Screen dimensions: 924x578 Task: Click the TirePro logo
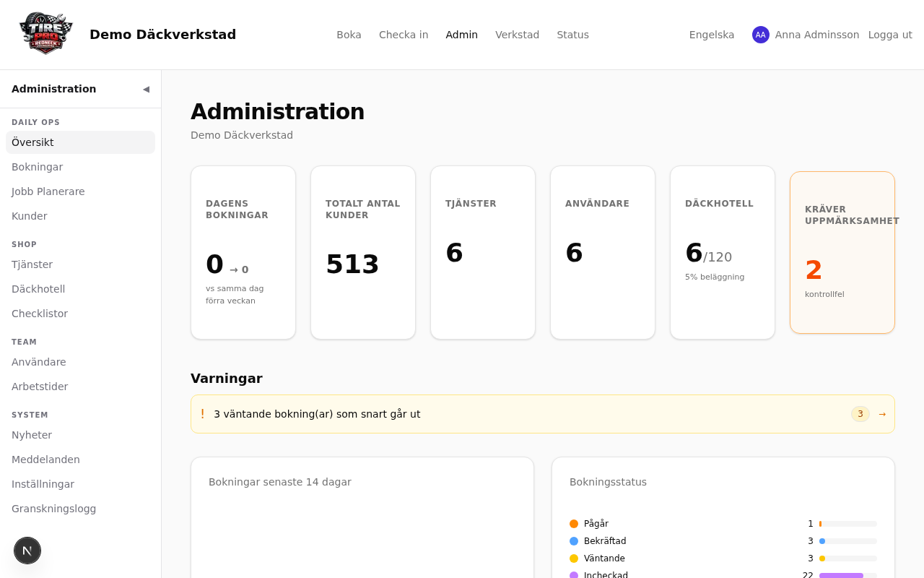[x=45, y=33]
